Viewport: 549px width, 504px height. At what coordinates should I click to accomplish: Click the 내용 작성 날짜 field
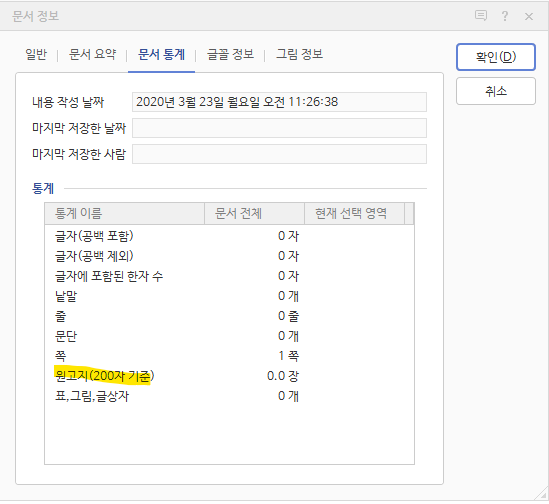(279, 102)
